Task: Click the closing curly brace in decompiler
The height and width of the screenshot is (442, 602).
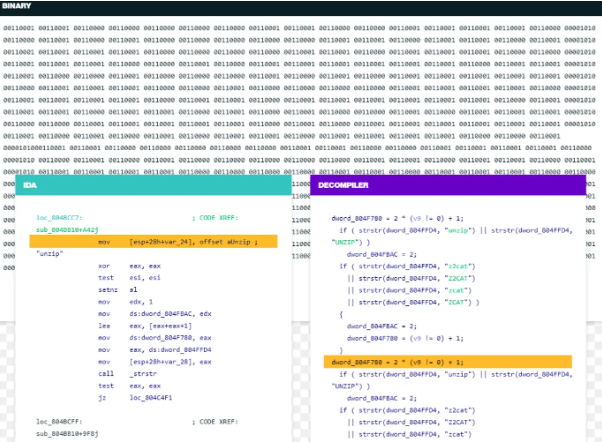Action: [341, 350]
